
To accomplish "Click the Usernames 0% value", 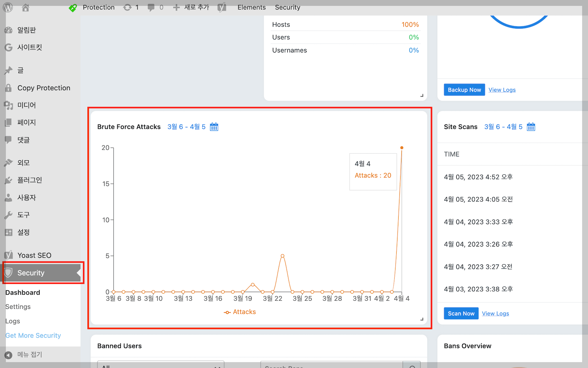I will [x=414, y=50].
